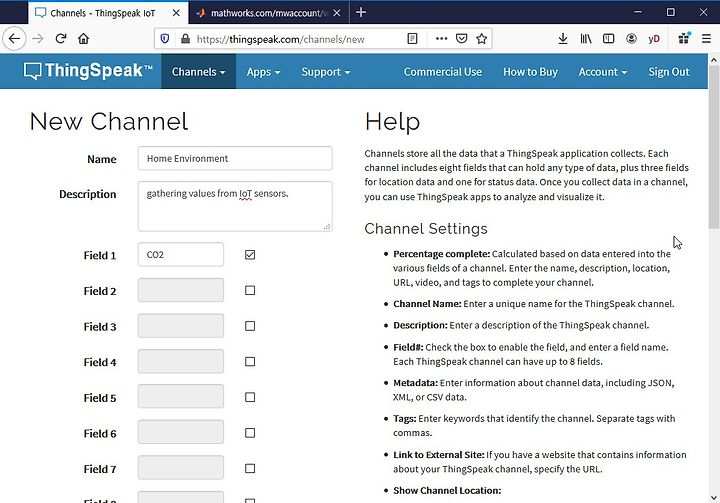Screen dimensions: 720x503
Task: Enable the Field 2 checkbox
Action: [250, 290]
